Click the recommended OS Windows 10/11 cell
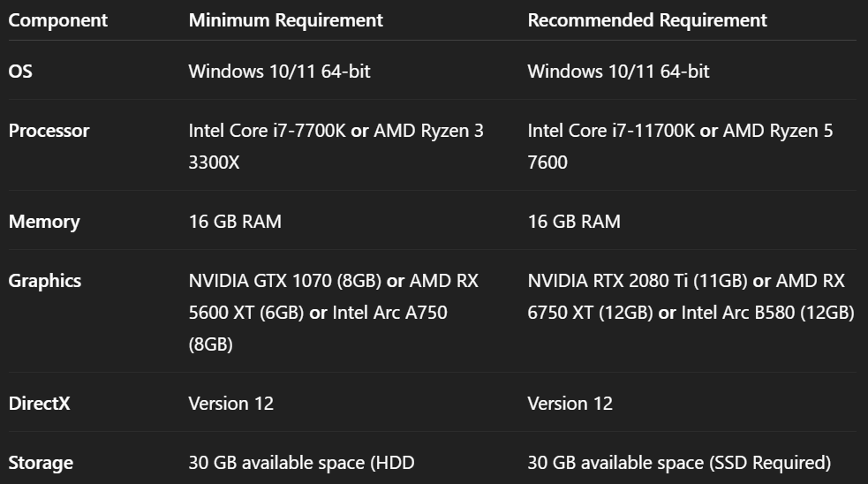Viewport: 868px width, 484px height. (618, 72)
